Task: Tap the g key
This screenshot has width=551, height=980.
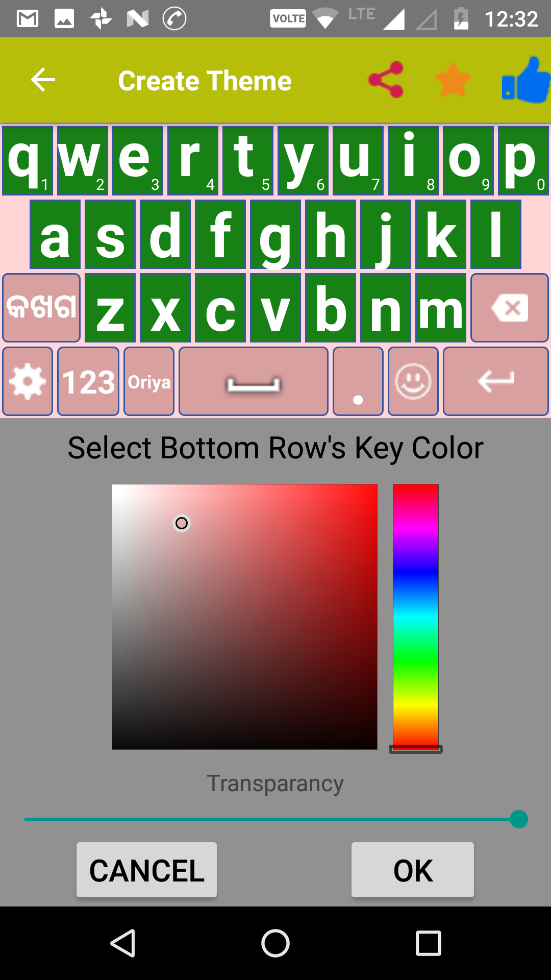Action: [275, 234]
